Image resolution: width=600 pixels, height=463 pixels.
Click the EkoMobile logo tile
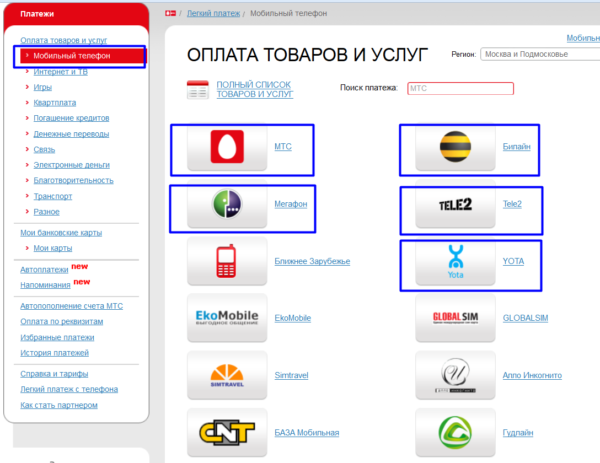tap(226, 319)
